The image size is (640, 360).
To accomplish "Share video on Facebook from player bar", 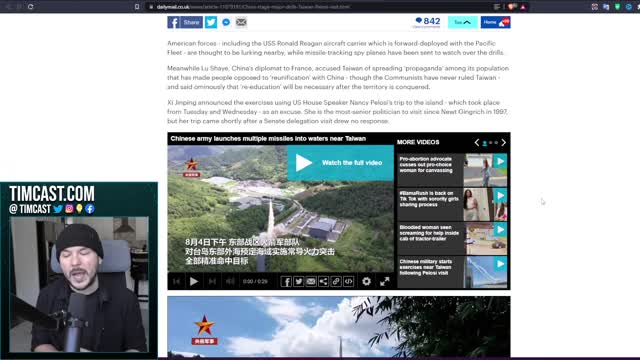I will 286,282.
